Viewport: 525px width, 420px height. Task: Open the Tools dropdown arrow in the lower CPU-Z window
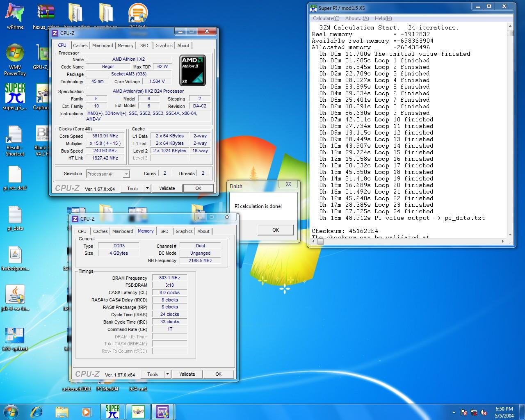point(167,374)
